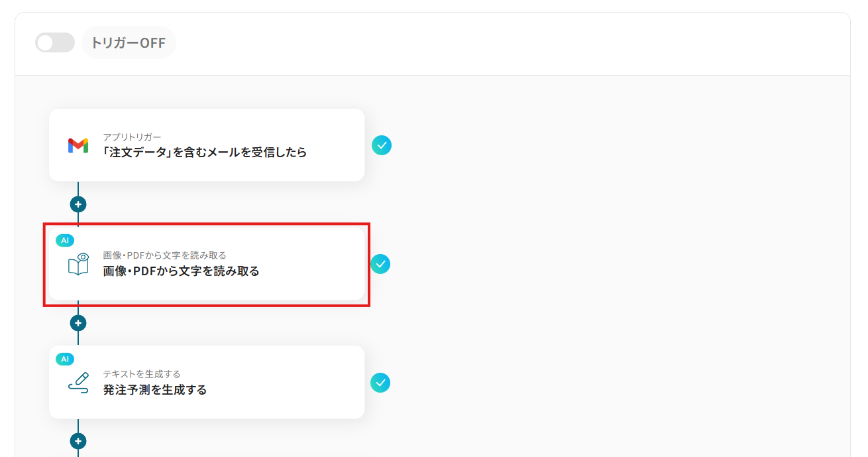Click checkmark beside 発注予測を生成する card
Screen dimensions: 868x457
click(x=380, y=383)
